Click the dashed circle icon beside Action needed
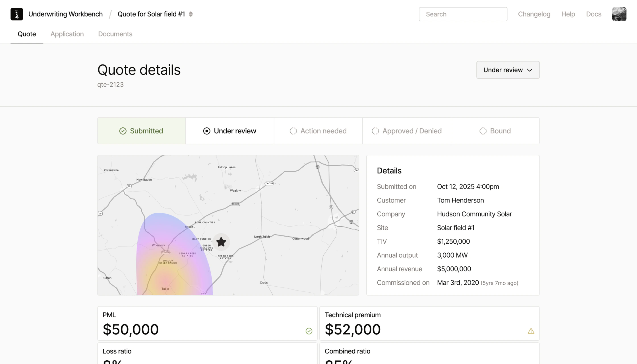This screenshot has height=364, width=637. tap(293, 131)
